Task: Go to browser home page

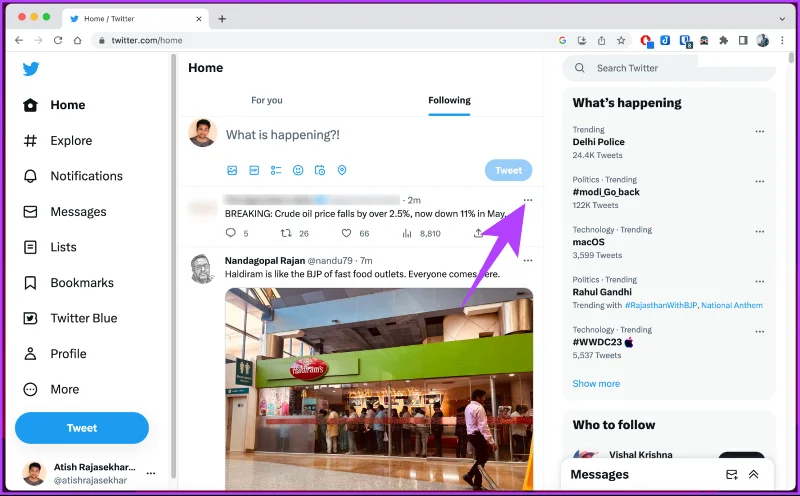Action: (x=77, y=40)
